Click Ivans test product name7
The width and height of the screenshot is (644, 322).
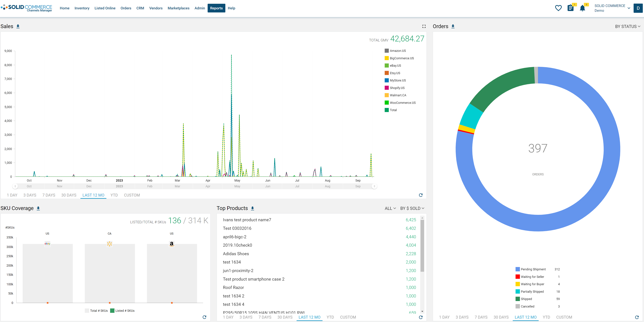click(x=247, y=220)
